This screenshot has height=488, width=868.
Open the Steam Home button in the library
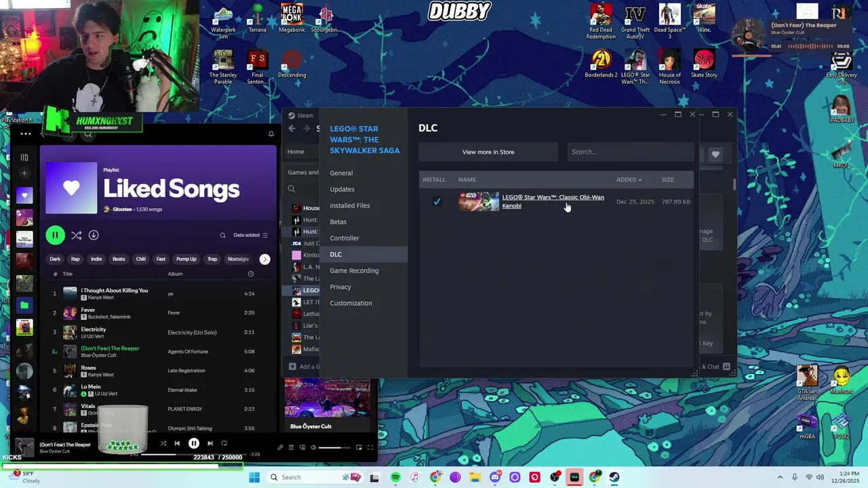[296, 152]
